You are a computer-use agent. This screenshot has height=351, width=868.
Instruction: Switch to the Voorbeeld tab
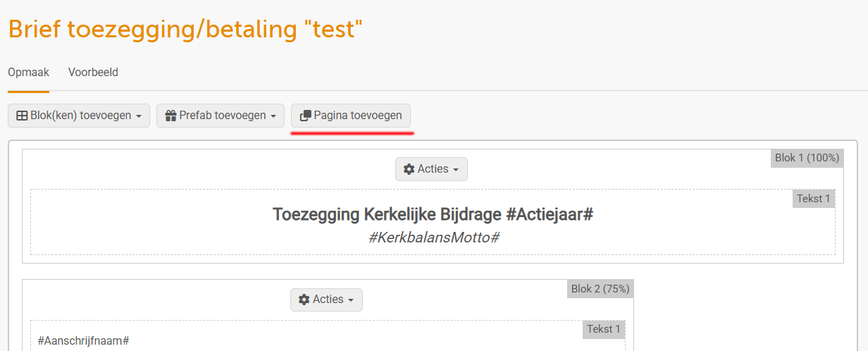pyautogui.click(x=93, y=73)
